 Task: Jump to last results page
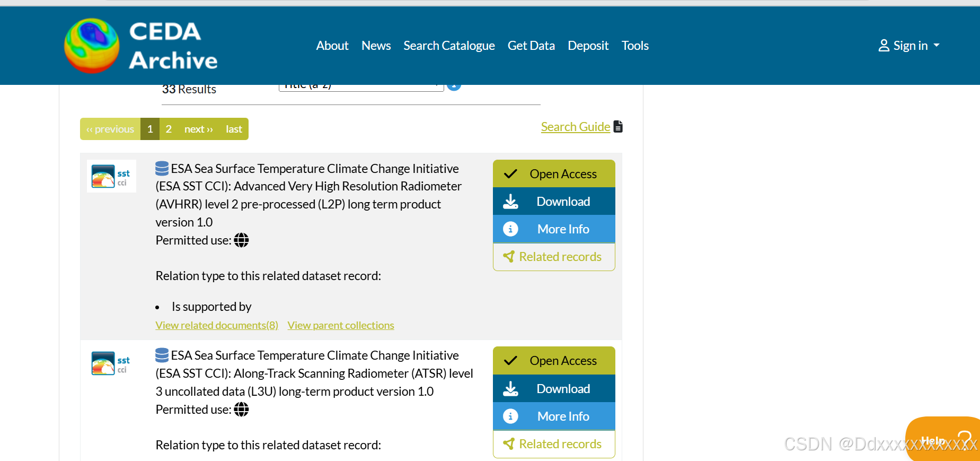[x=234, y=129]
